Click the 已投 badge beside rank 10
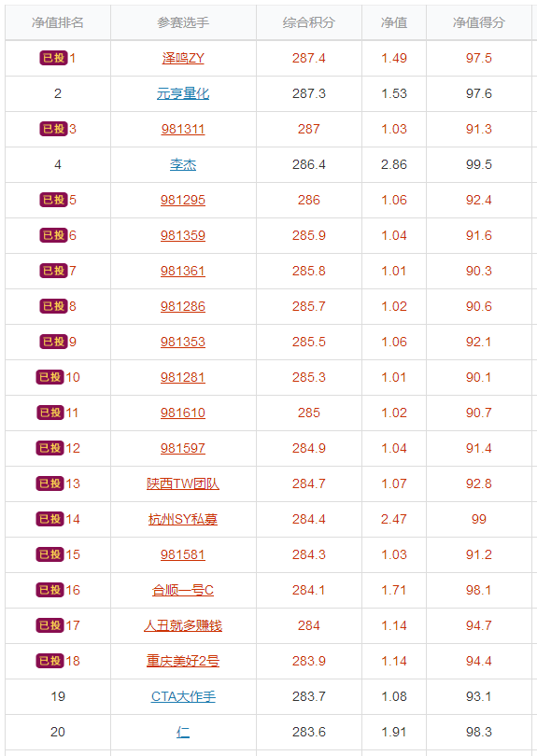The width and height of the screenshot is (537, 756). [x=50, y=377]
